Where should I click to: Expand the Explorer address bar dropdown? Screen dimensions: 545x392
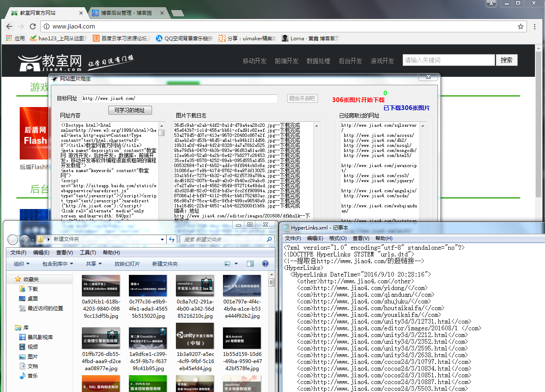[x=162, y=239]
